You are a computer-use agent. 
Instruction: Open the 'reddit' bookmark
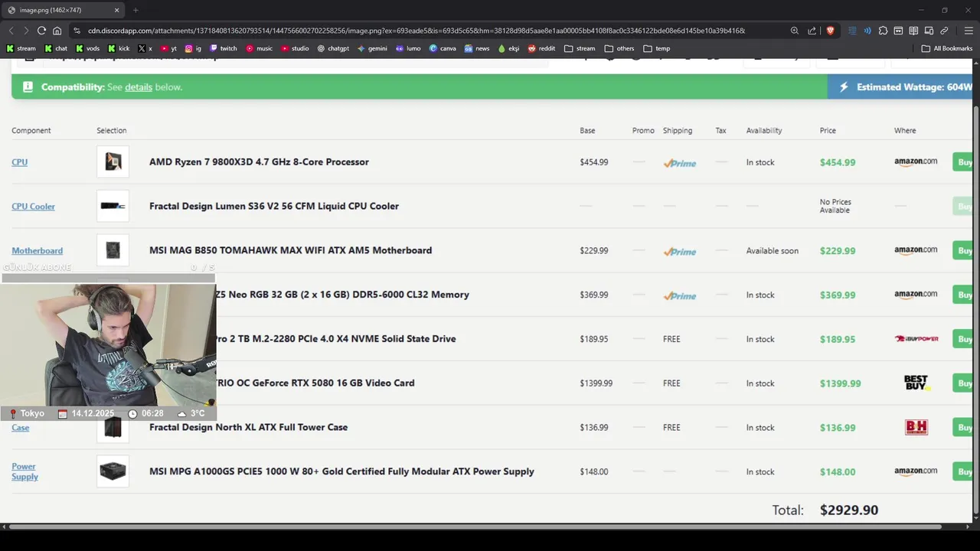541,48
